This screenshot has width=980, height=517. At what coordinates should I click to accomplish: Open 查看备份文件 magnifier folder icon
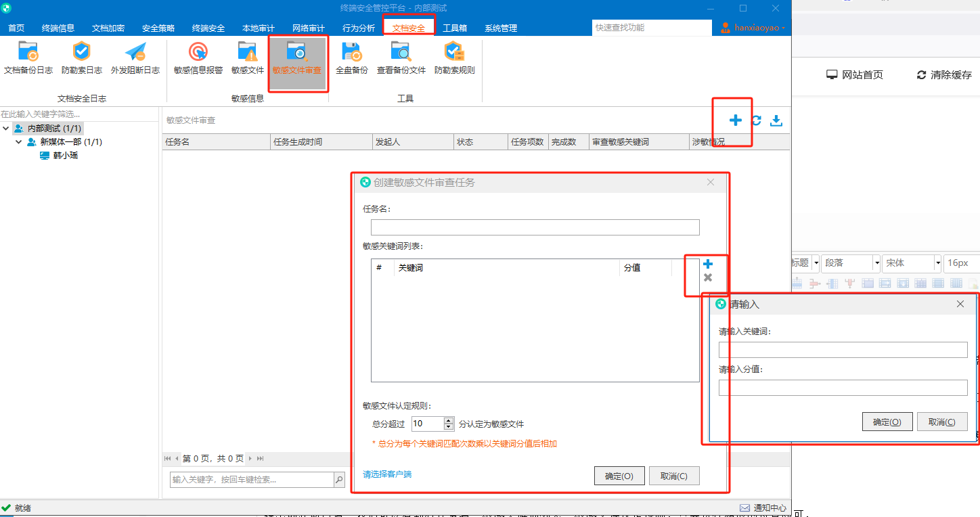401,52
